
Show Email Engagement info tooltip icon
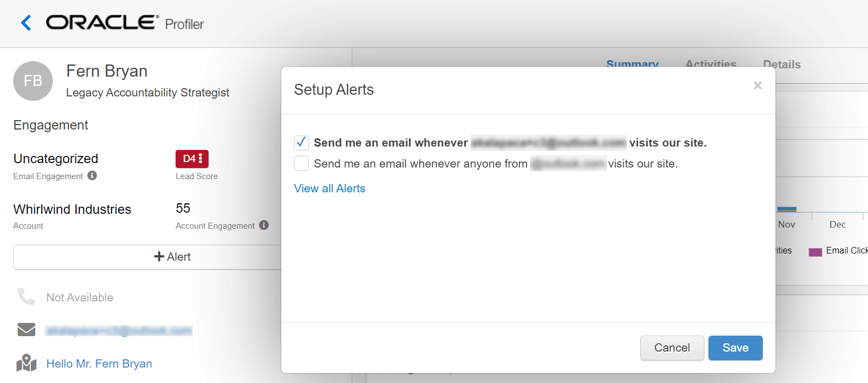coord(92,175)
